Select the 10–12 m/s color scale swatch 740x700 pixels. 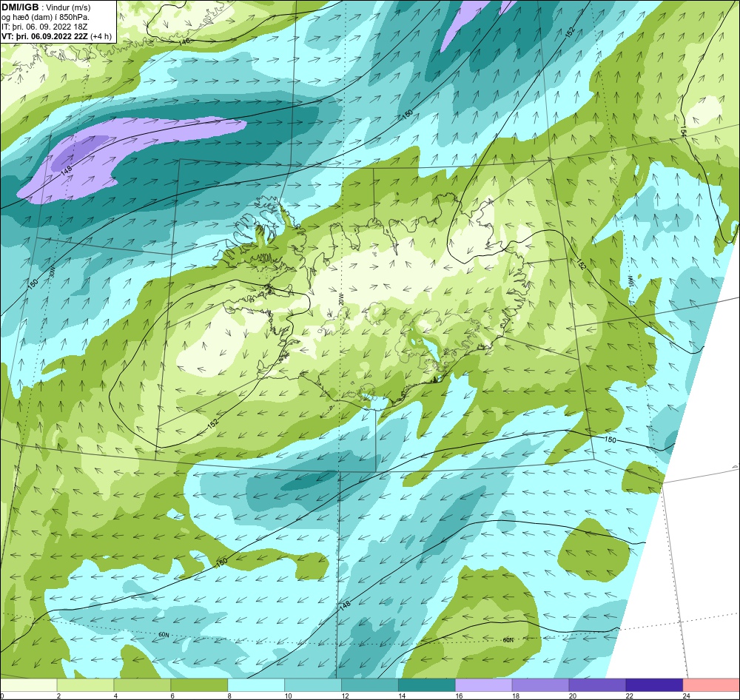tap(313, 685)
